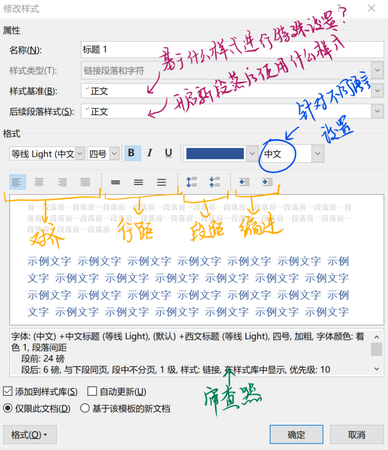
Task: Choose the double line spacing icon
Action: click(162, 182)
